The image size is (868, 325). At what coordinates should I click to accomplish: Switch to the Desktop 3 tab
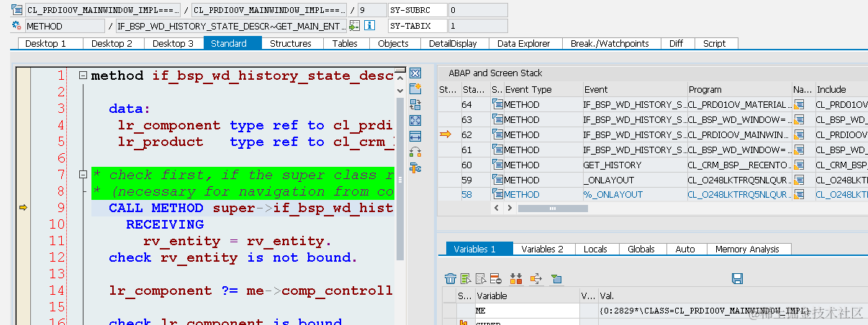tap(173, 43)
